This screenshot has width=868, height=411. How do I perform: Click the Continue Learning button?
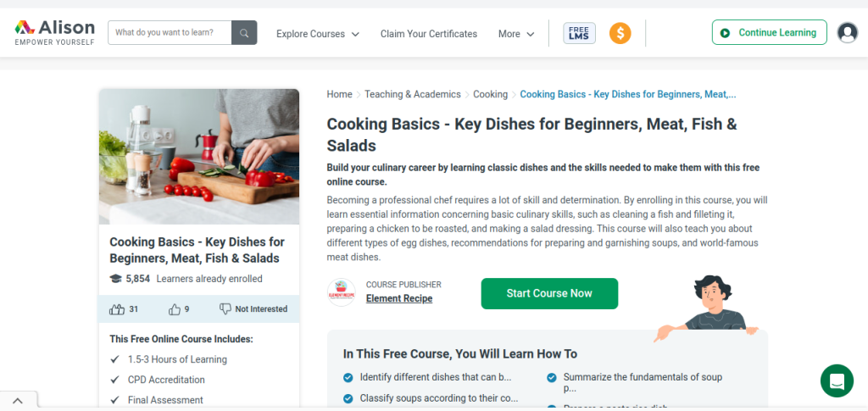[x=769, y=33]
